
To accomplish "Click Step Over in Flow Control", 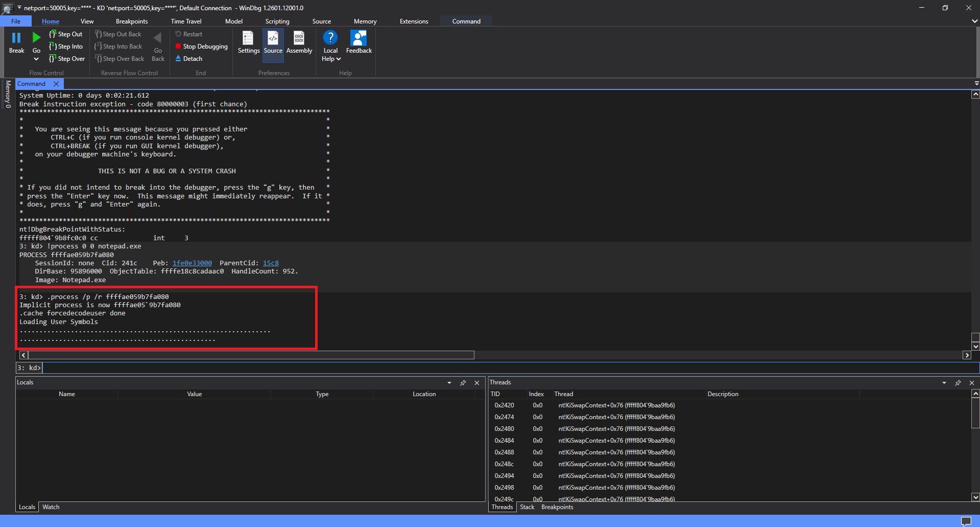I will [x=67, y=59].
